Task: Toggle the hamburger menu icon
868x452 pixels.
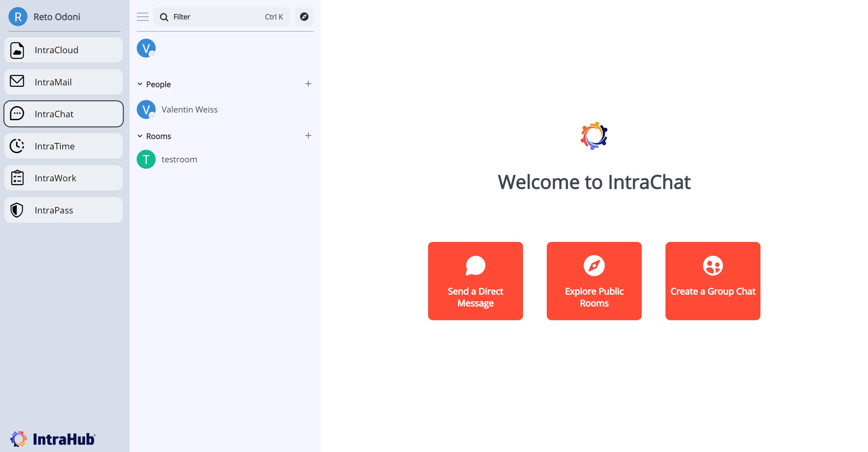Action: pyautogui.click(x=142, y=17)
